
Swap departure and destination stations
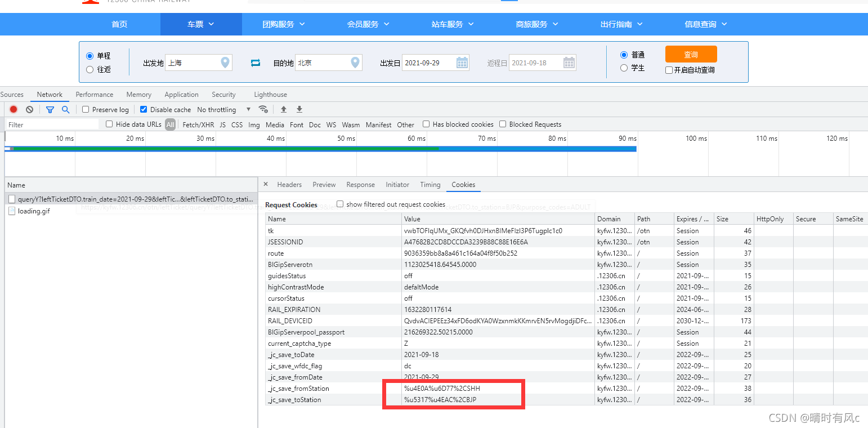coord(256,63)
